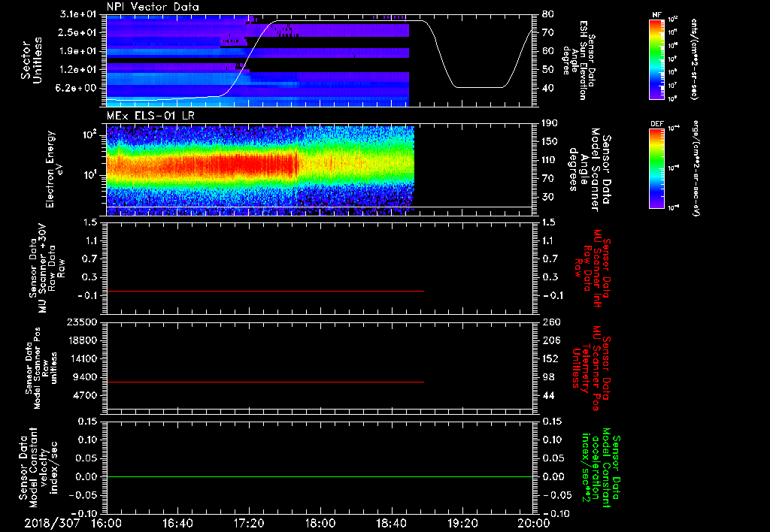Click the 17:20 time axis label
This screenshot has height=532, width=770.
click(x=249, y=523)
